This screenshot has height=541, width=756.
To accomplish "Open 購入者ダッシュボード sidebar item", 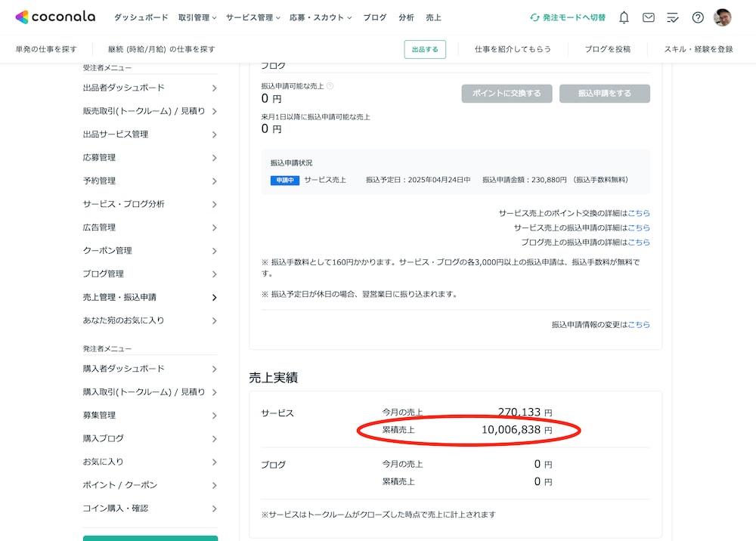I will pyautogui.click(x=150, y=369).
